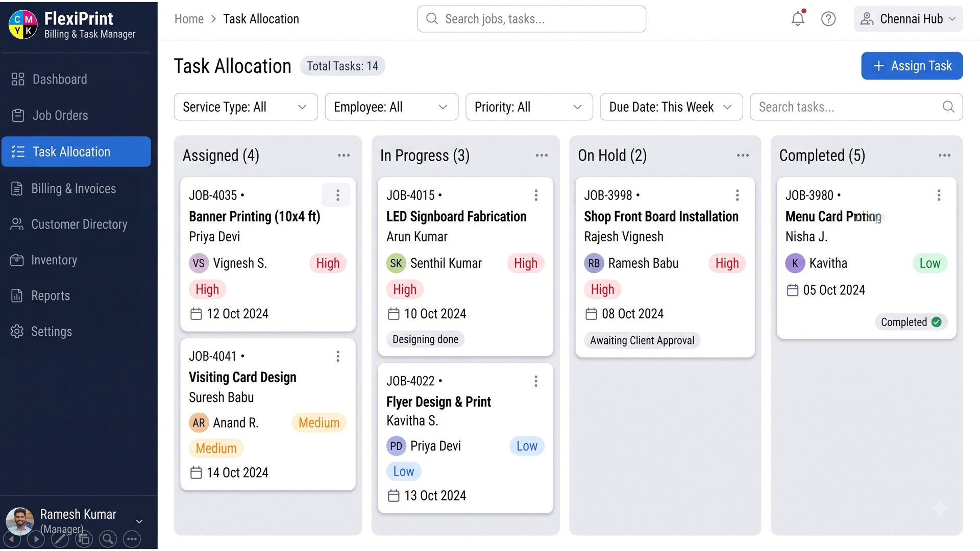980x551 pixels.
Task: Open Reports in sidebar
Action: (76, 296)
